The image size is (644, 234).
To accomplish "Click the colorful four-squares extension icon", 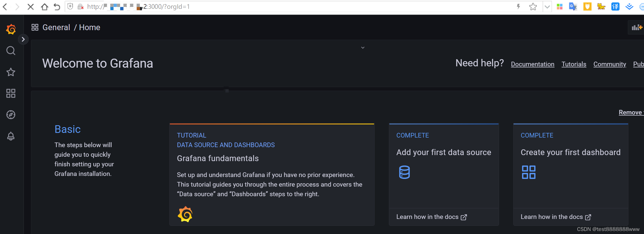I will coord(560,7).
